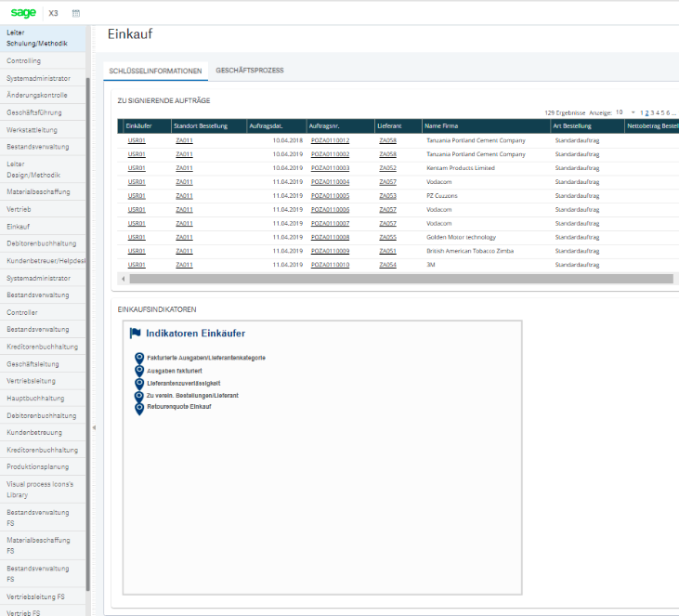The height and width of the screenshot is (616, 679).
Task: Switch to the Geschäftsprozess tab
Action: 250,71
